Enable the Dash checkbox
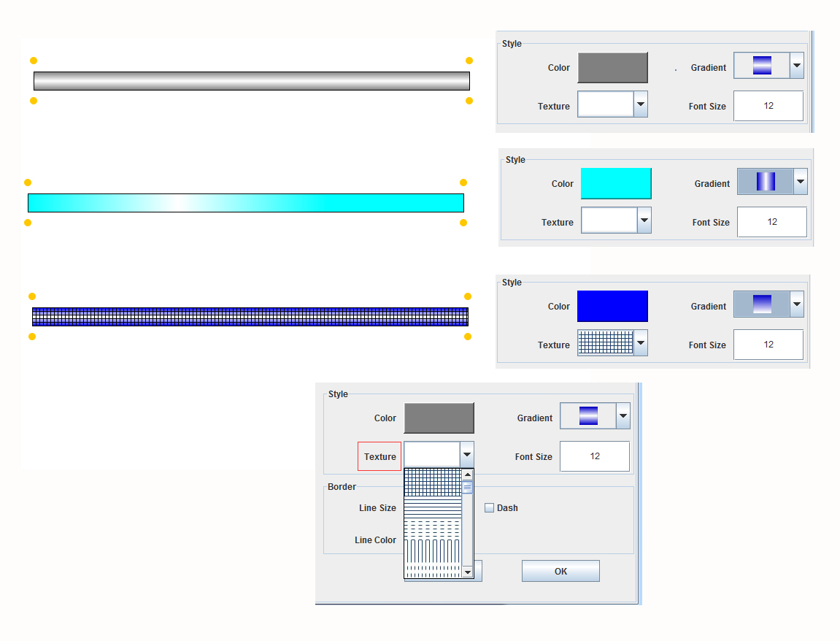840x641 pixels. pyautogui.click(x=490, y=508)
